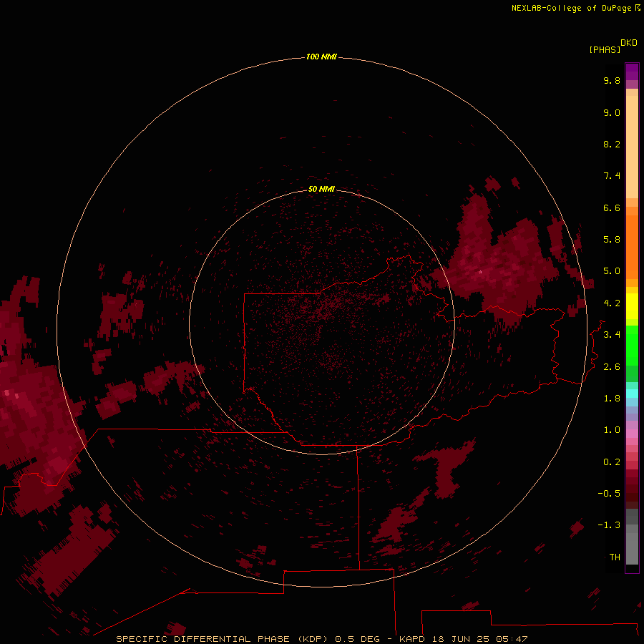The width and height of the screenshot is (644, 644).
Task: Click the NEXLAB-College of DuPage watermark text
Action: (x=575, y=8)
